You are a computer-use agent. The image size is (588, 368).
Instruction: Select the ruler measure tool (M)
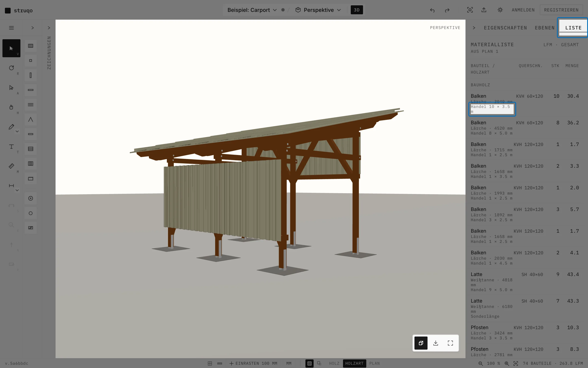tap(11, 166)
